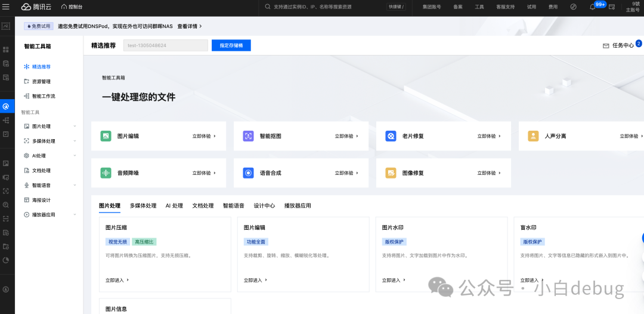
Task: Click the 老片修复 film reel icon
Action: click(391, 136)
